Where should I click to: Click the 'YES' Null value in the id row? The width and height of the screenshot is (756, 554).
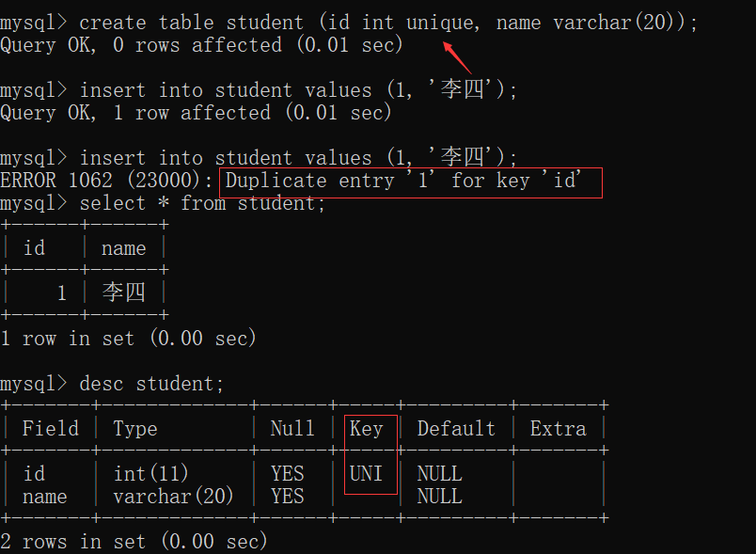[x=288, y=474]
